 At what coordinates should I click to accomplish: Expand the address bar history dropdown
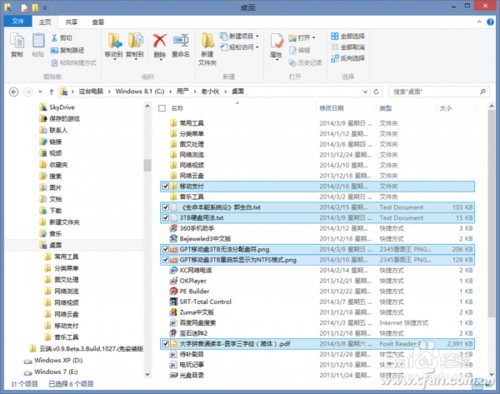tap(365, 92)
